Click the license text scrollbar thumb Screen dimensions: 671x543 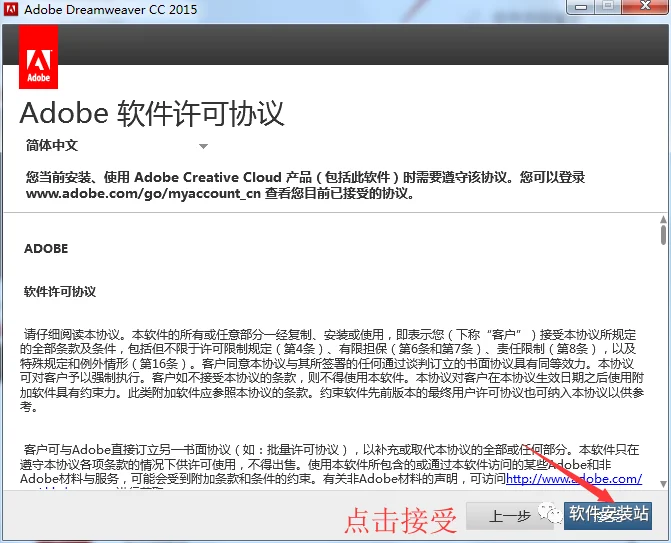(663, 235)
